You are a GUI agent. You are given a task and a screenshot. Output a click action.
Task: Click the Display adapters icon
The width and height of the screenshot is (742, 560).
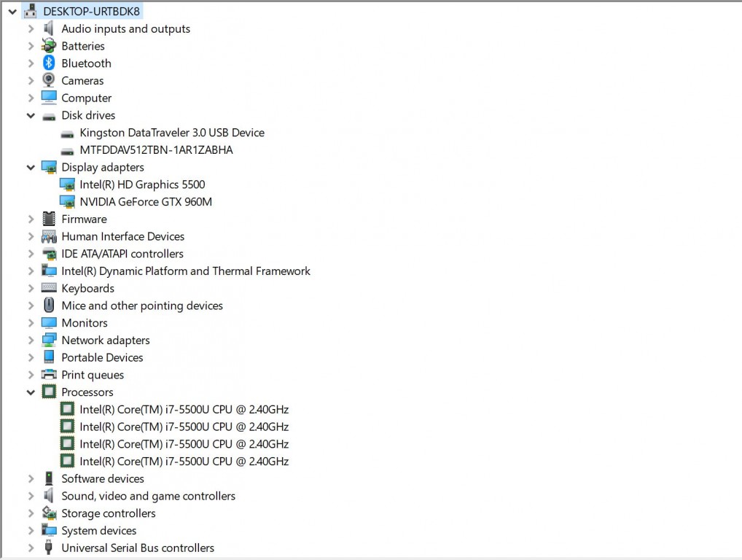50,167
